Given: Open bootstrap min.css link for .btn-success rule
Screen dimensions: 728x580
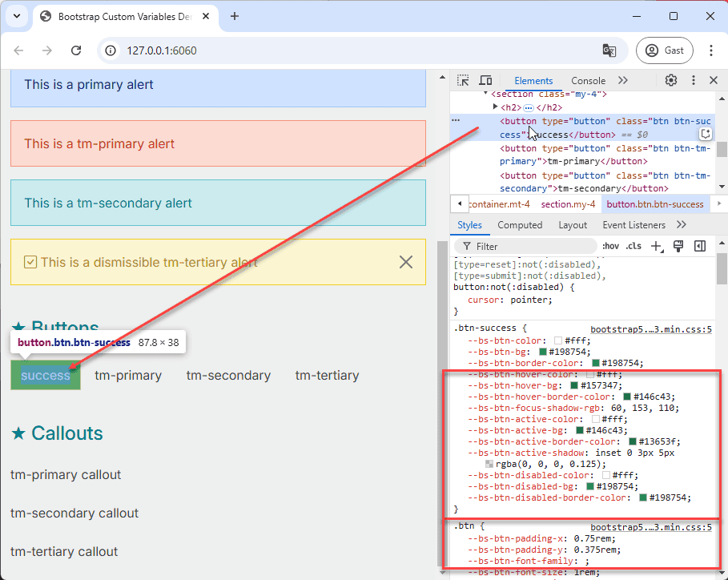Looking at the screenshot, I should click(651, 329).
